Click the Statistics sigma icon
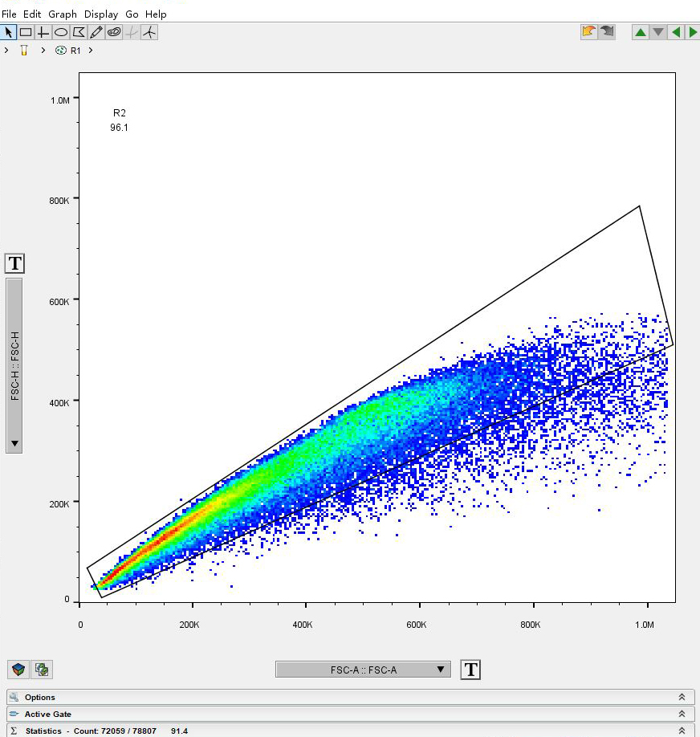 click(x=14, y=731)
